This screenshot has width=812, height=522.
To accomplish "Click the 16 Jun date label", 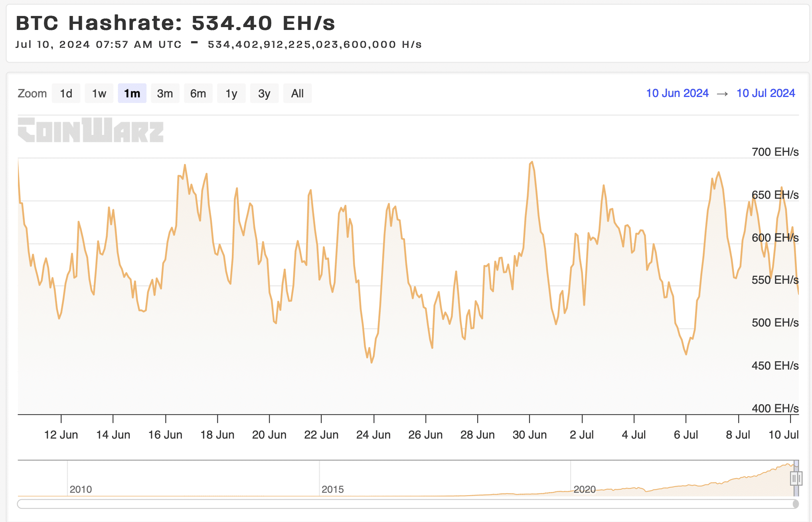I will 165,435.
